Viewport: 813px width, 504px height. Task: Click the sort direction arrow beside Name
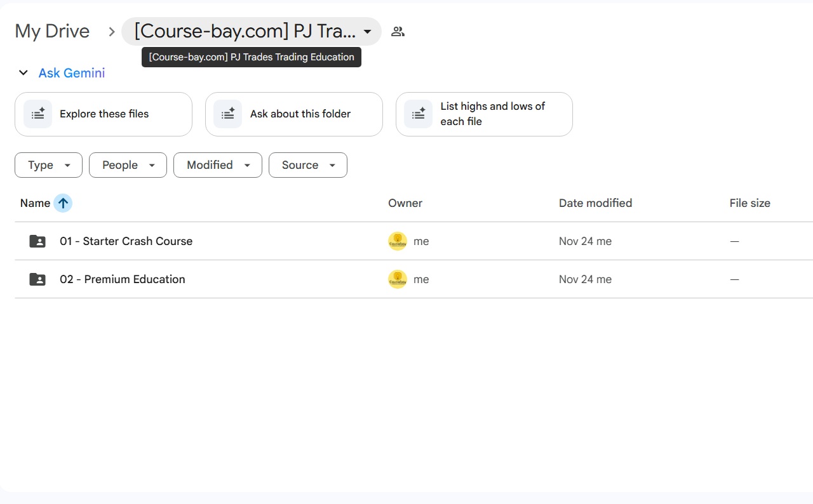pyautogui.click(x=63, y=203)
